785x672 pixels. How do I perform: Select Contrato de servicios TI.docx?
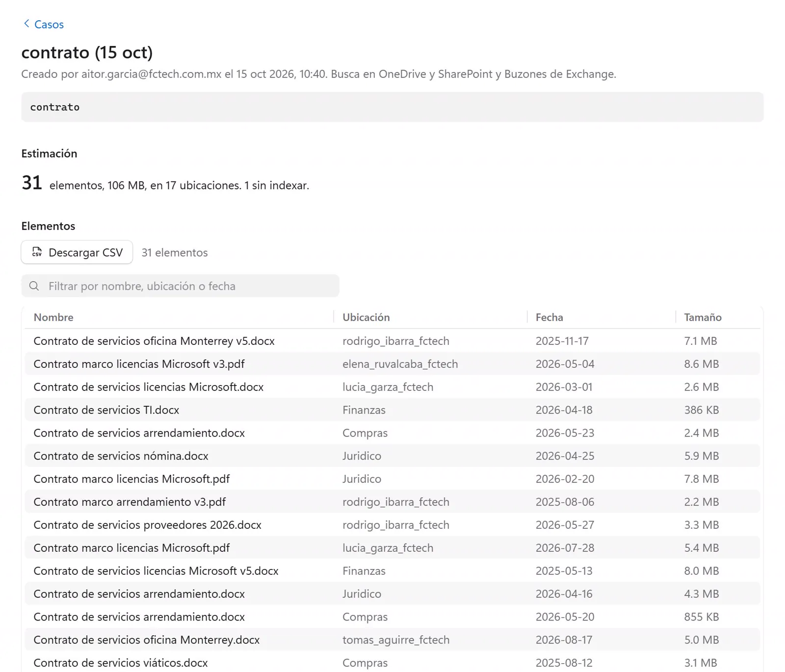click(x=106, y=410)
